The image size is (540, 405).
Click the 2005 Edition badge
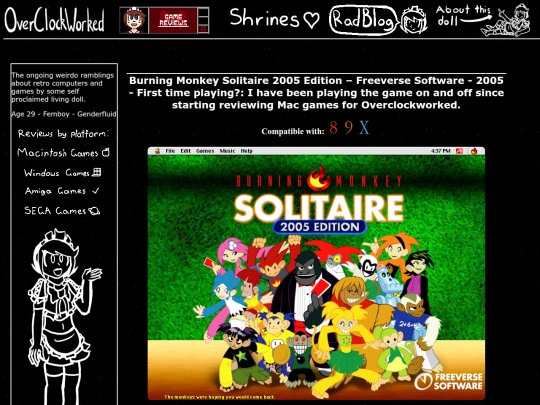click(320, 227)
